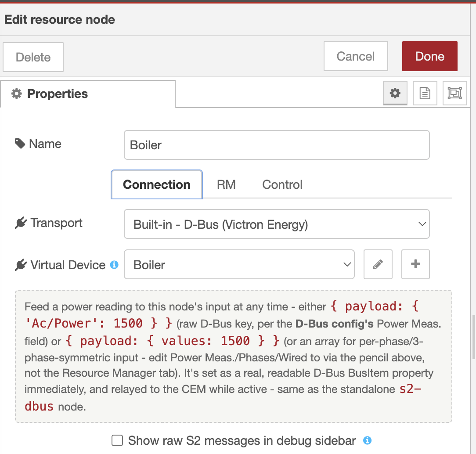Click the 'Edit resource node' title
The image size is (476, 454).
(60, 19)
